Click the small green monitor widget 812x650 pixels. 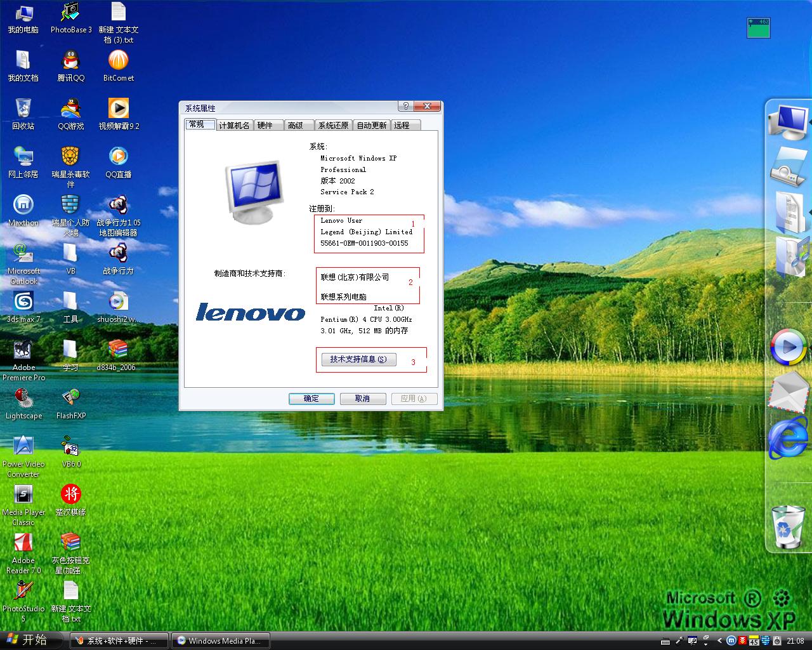[759, 28]
